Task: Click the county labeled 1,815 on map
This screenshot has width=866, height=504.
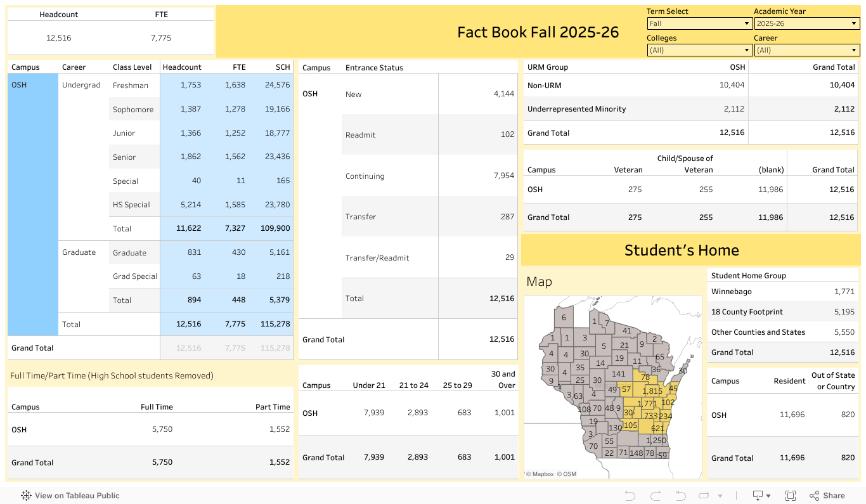Action: [x=652, y=391]
